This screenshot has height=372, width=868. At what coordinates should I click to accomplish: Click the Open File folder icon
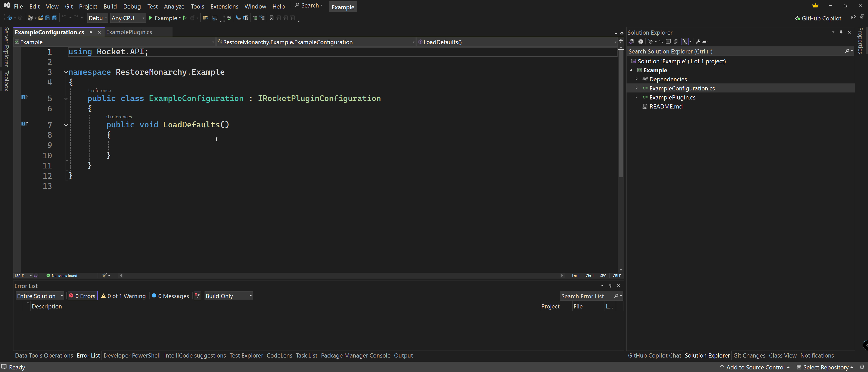pyautogui.click(x=41, y=18)
